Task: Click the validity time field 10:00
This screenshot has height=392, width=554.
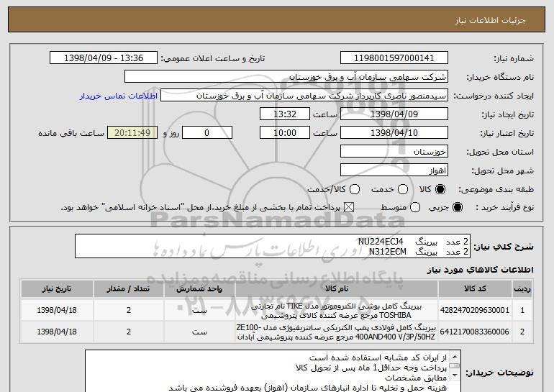Action: tap(285, 133)
